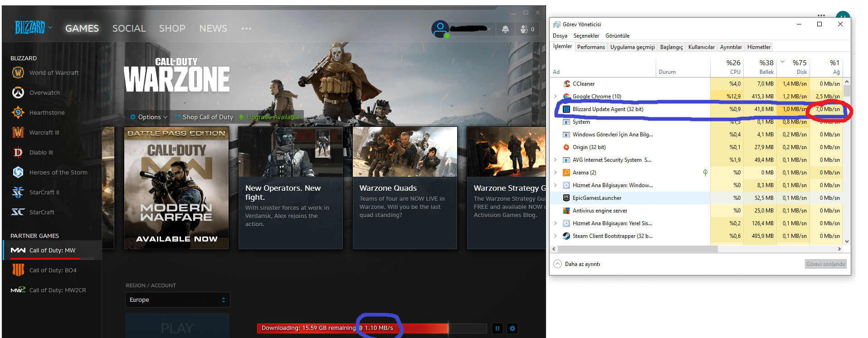Open the download settings gear icon
Viewport: 868px width, 338px height.
pyautogui.click(x=512, y=328)
